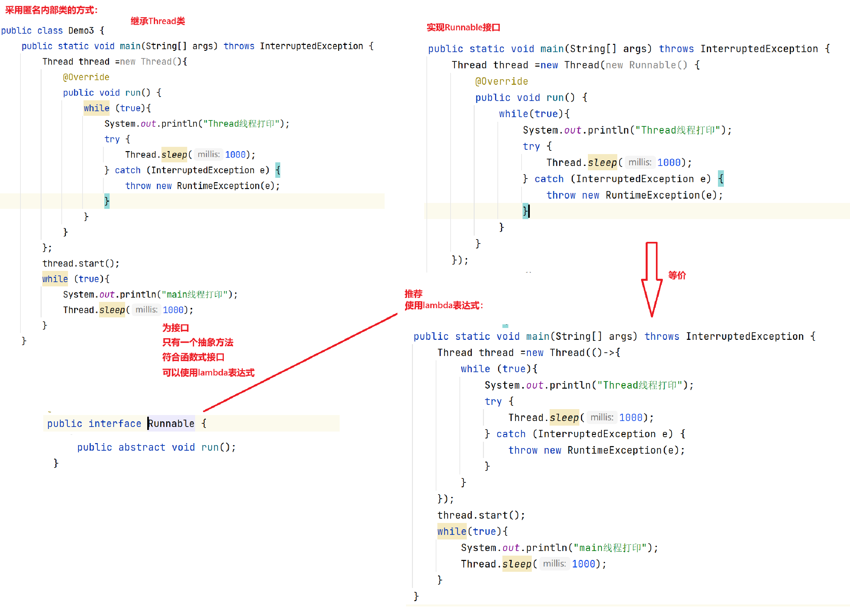Click the long red diagonal connector line
The image size is (850, 616).
tap(300, 362)
